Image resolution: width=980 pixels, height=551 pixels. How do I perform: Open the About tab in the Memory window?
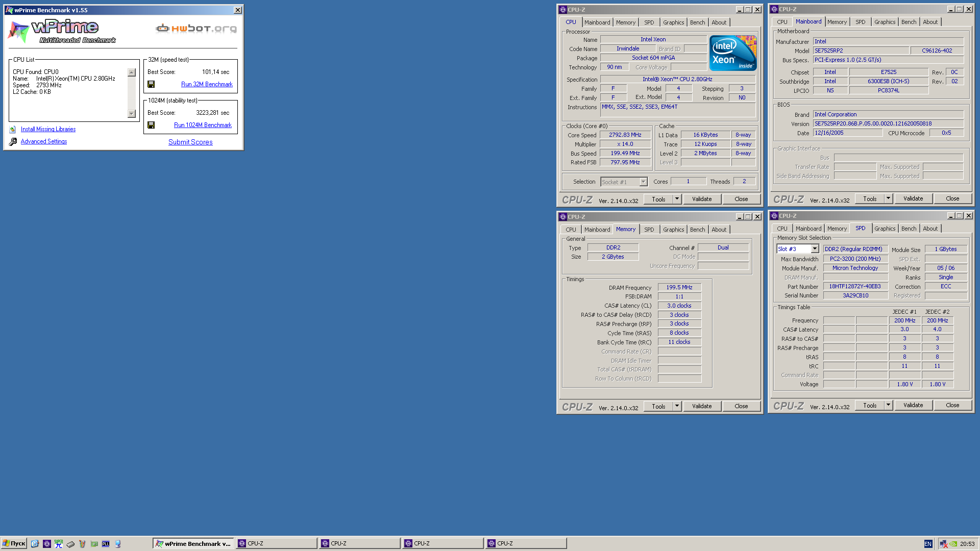click(x=719, y=230)
